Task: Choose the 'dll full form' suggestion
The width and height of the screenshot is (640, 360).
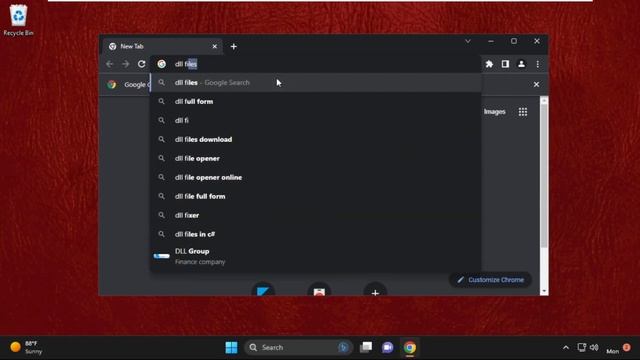Action: 316,101
